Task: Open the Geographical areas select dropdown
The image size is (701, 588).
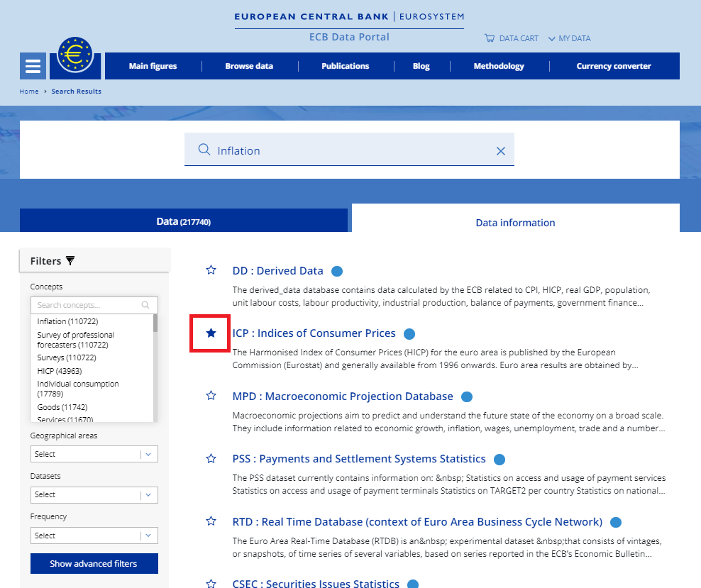Action: click(94, 454)
